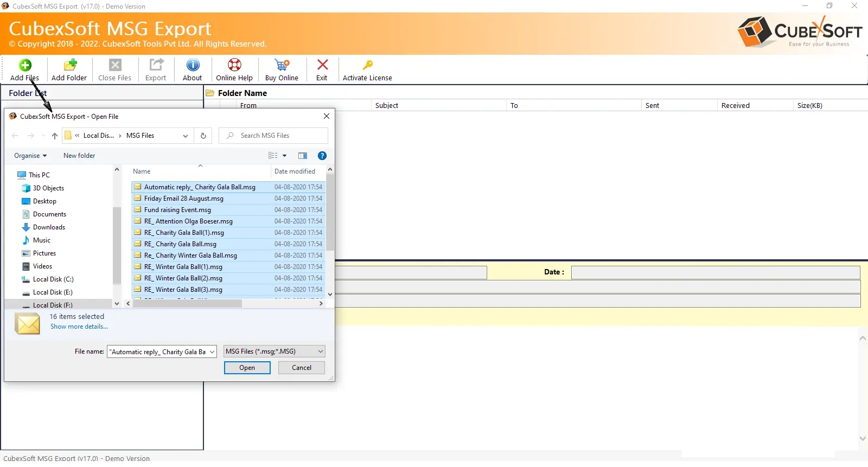868x467 pixels.
Task: Open Online Help lifebuoy icon
Action: click(x=234, y=65)
